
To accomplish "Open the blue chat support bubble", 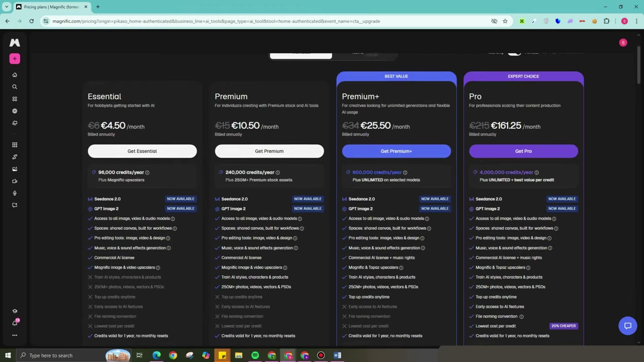I will (x=627, y=326).
